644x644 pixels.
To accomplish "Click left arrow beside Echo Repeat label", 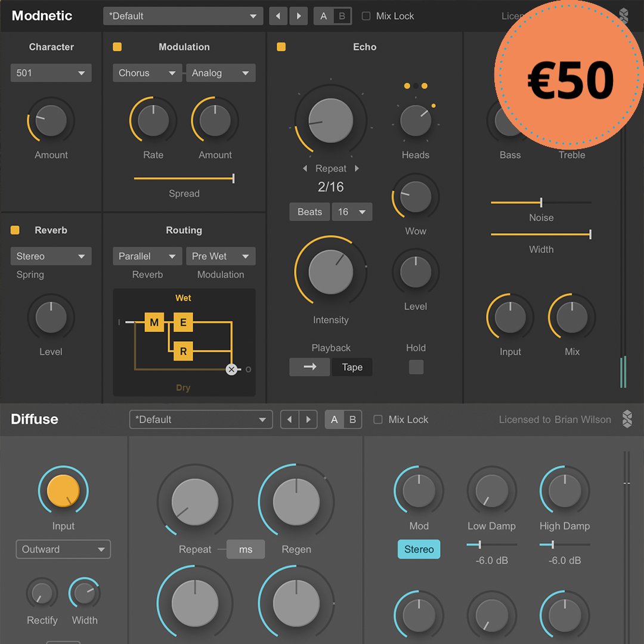I will 305,168.
